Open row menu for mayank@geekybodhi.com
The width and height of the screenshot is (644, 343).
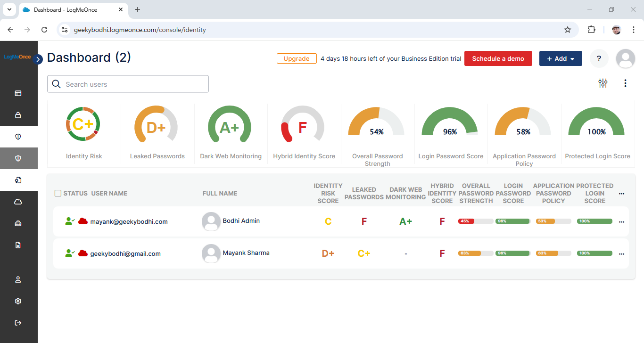621,221
